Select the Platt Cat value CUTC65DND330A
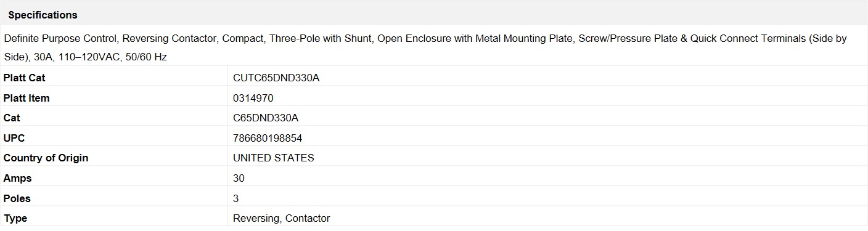This screenshot has height=231, width=868. point(276,78)
